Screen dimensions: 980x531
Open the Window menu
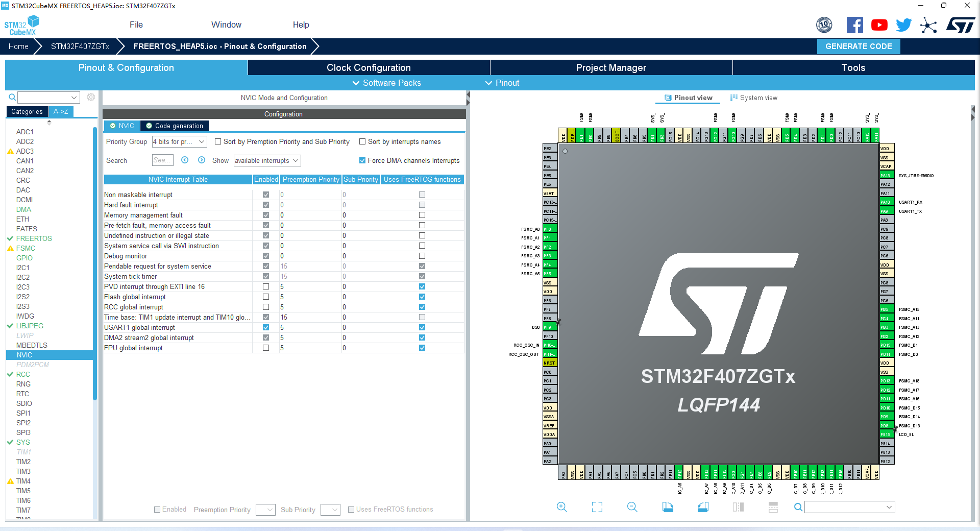(226, 25)
